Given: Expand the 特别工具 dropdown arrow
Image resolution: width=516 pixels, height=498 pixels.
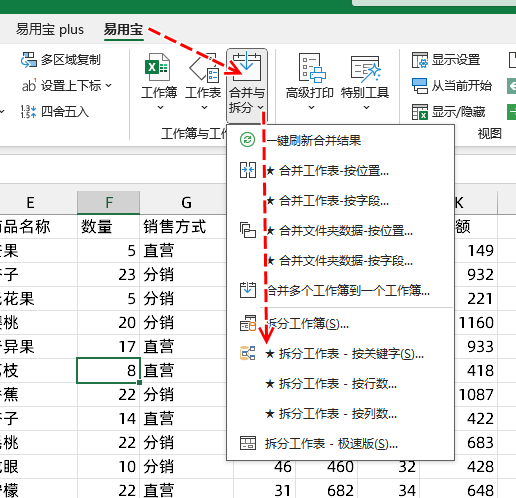Looking at the screenshot, I should 366,108.
